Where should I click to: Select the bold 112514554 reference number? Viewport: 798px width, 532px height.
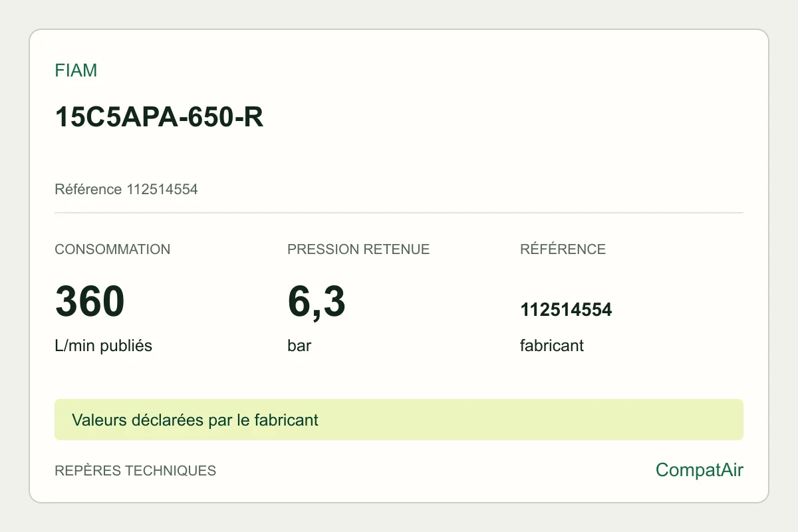pyautogui.click(x=566, y=310)
